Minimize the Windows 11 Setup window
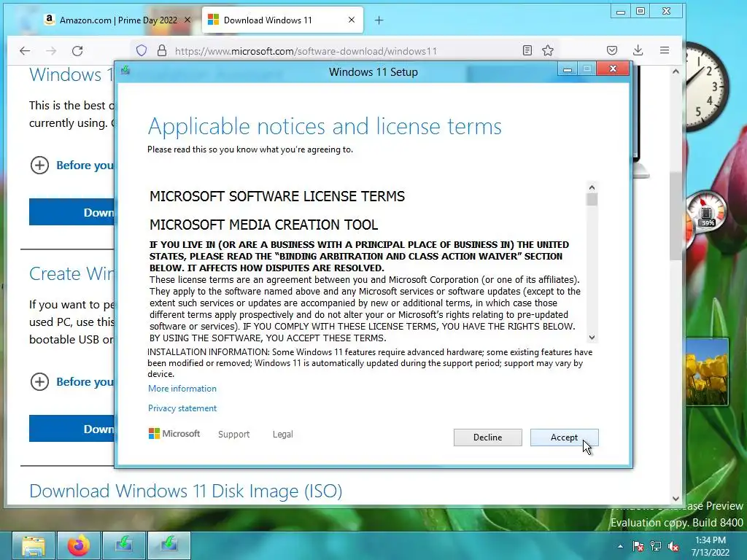Viewport: 747px width, 560px height. [x=567, y=69]
